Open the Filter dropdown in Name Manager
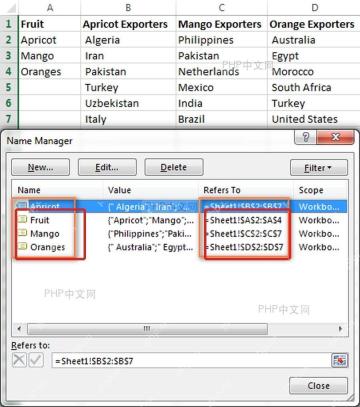 pos(319,168)
